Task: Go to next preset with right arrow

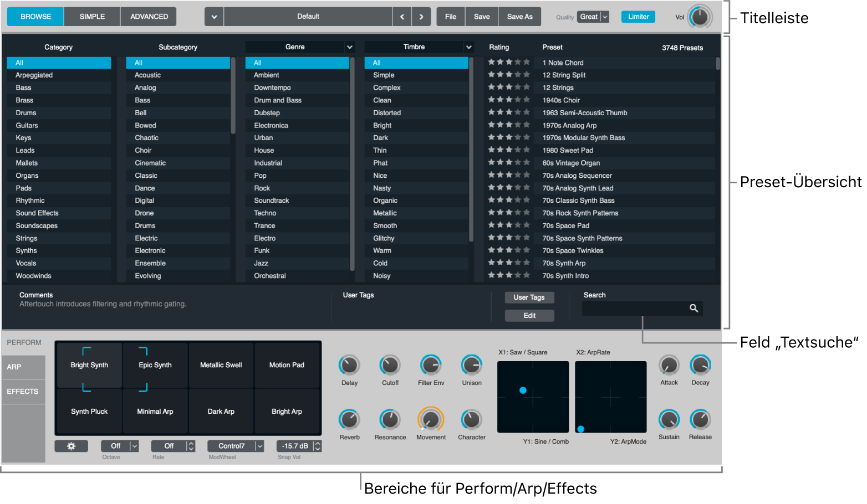Action: (x=421, y=17)
